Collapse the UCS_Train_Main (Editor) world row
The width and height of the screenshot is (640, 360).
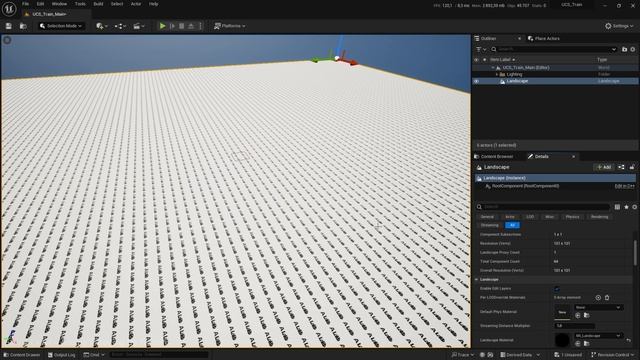[x=493, y=68]
